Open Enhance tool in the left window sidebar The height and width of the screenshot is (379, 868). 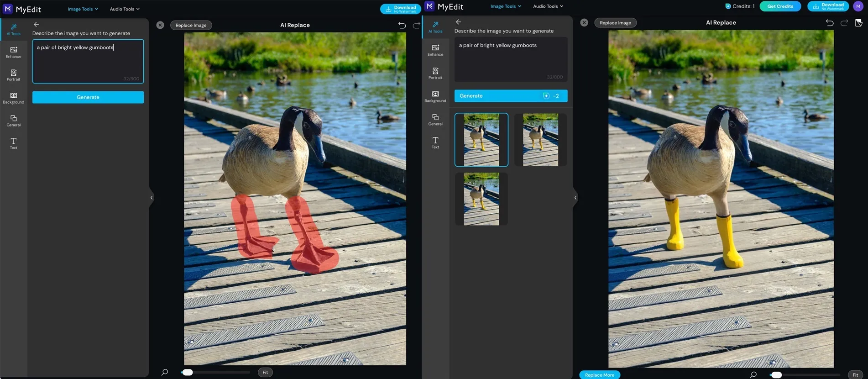coord(14,52)
